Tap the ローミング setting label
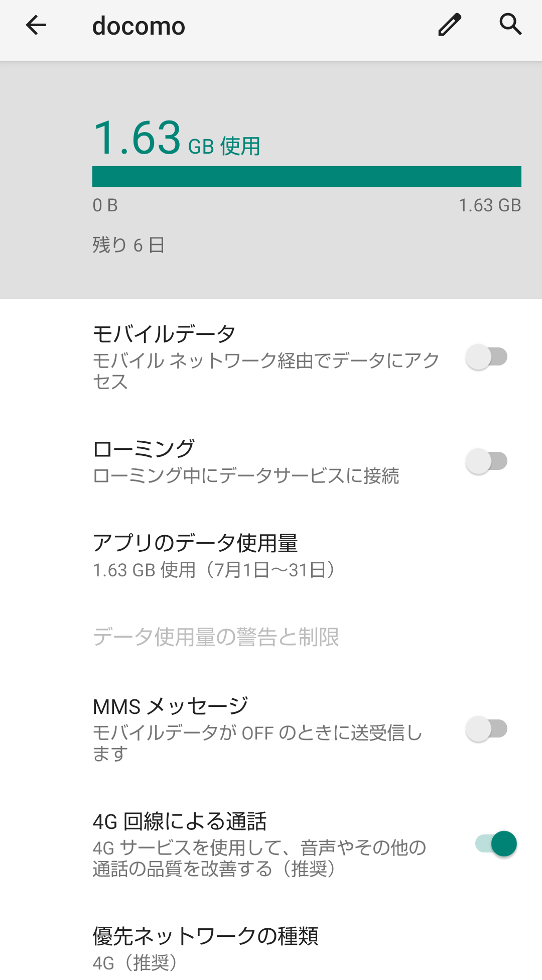This screenshot has width=542, height=980. tap(144, 449)
